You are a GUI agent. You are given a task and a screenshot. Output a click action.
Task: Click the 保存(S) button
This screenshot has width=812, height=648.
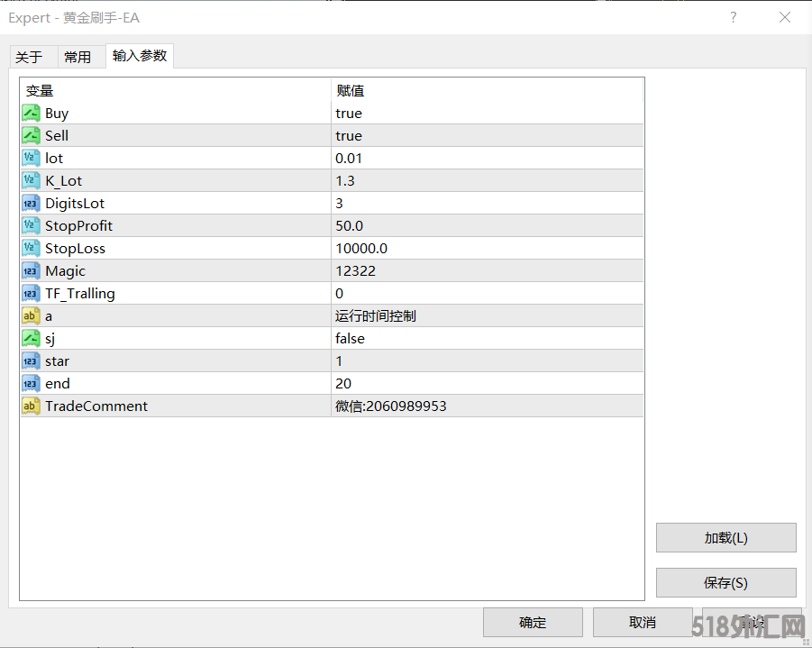coord(725,583)
